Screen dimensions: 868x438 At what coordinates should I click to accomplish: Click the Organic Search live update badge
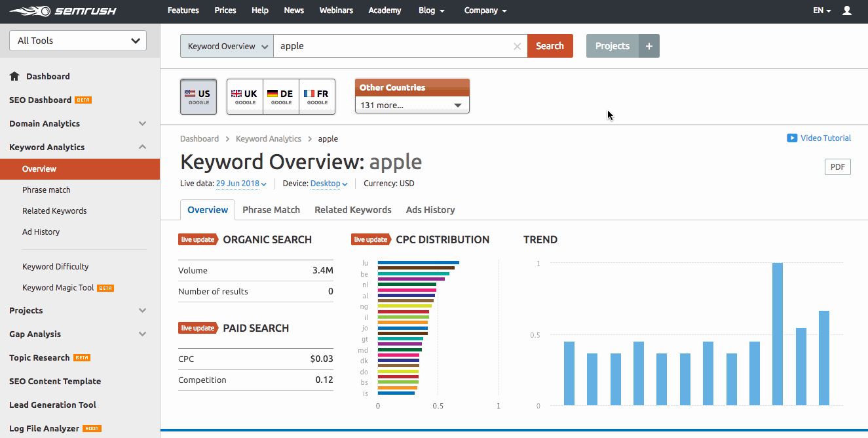[198, 239]
